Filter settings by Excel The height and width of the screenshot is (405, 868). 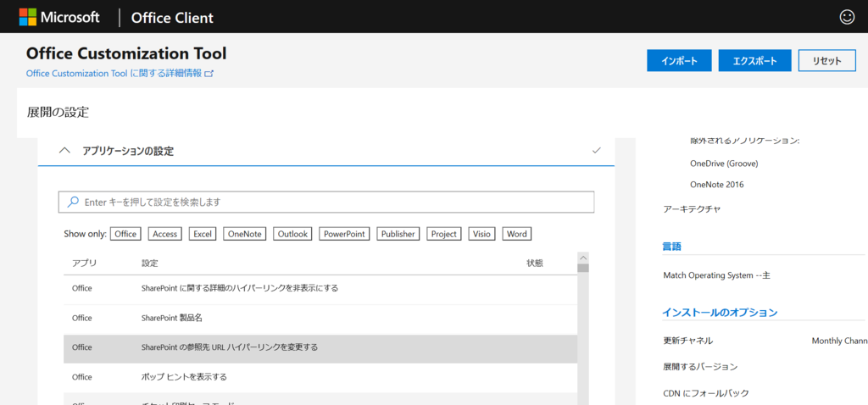[x=203, y=234]
